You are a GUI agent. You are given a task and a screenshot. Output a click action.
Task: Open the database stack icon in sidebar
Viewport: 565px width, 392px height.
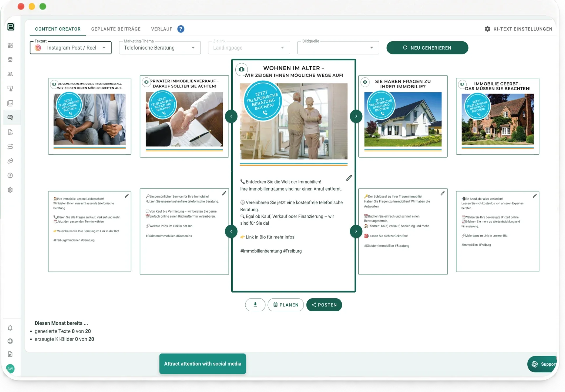tap(10, 60)
